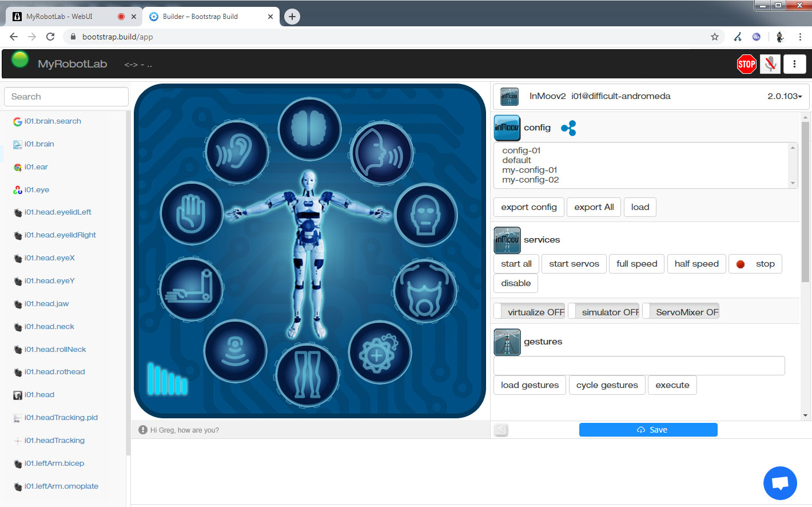The width and height of the screenshot is (812, 507).
Task: Click the stop services button
Action: 755,264
